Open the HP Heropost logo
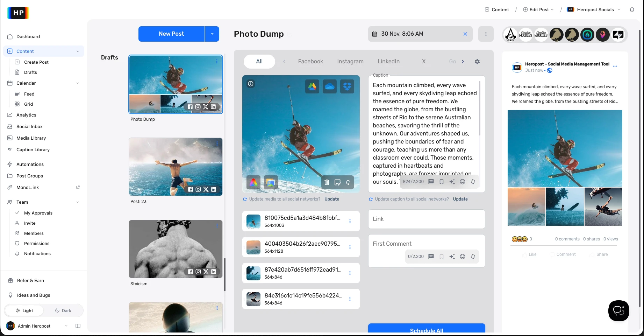Screen dimensions: 644x336 click(x=18, y=13)
